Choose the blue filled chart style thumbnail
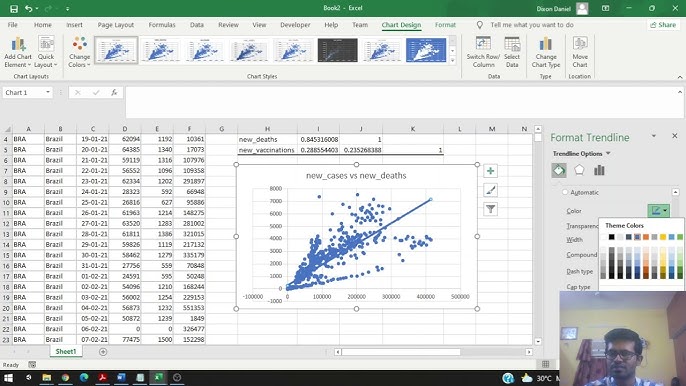686x386 pixels. coord(426,50)
